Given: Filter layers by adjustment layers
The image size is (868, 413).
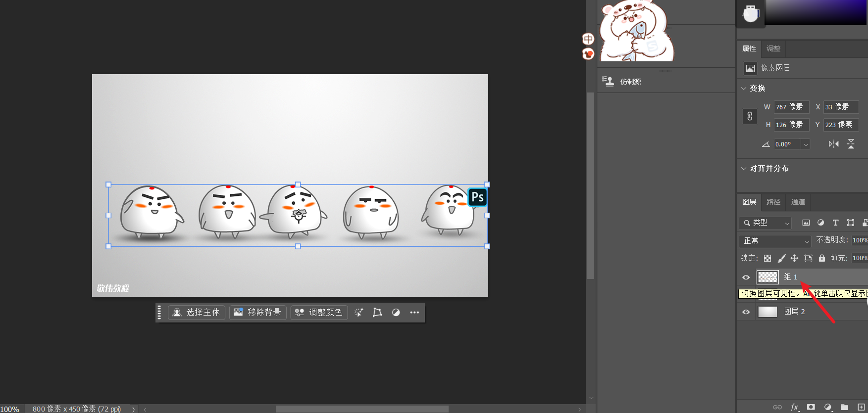Looking at the screenshot, I should (x=820, y=223).
